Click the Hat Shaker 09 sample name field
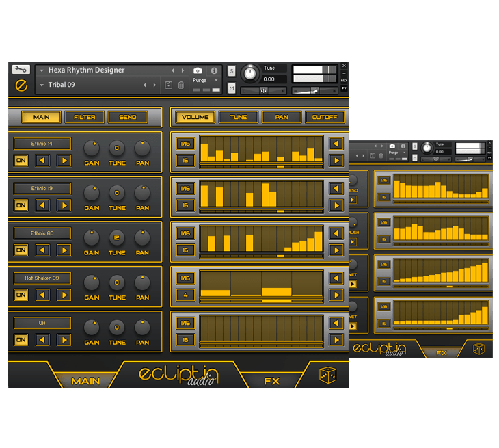 coord(42,278)
